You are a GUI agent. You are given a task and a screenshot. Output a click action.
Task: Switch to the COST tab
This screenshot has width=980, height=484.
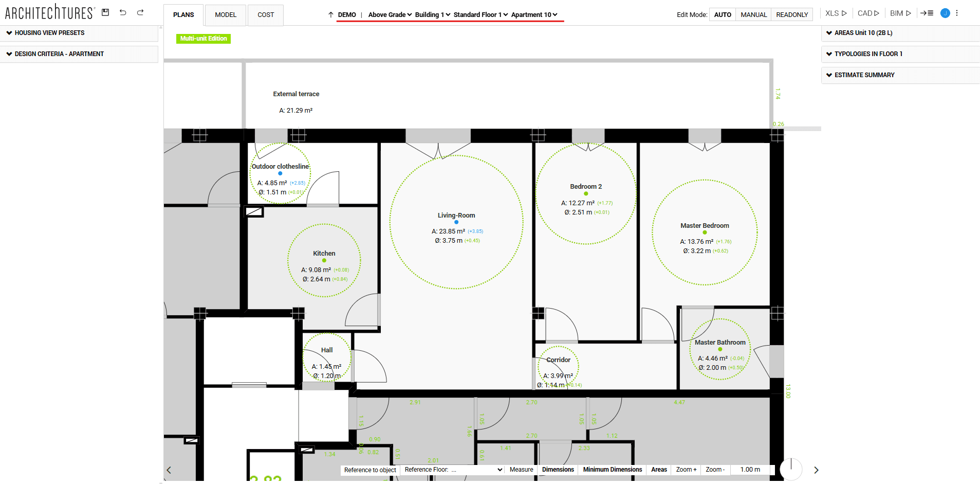click(265, 14)
